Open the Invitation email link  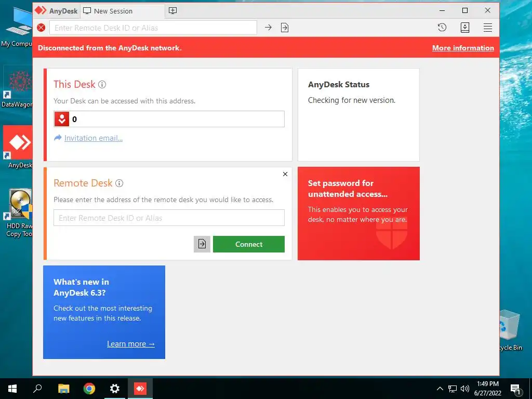point(94,138)
